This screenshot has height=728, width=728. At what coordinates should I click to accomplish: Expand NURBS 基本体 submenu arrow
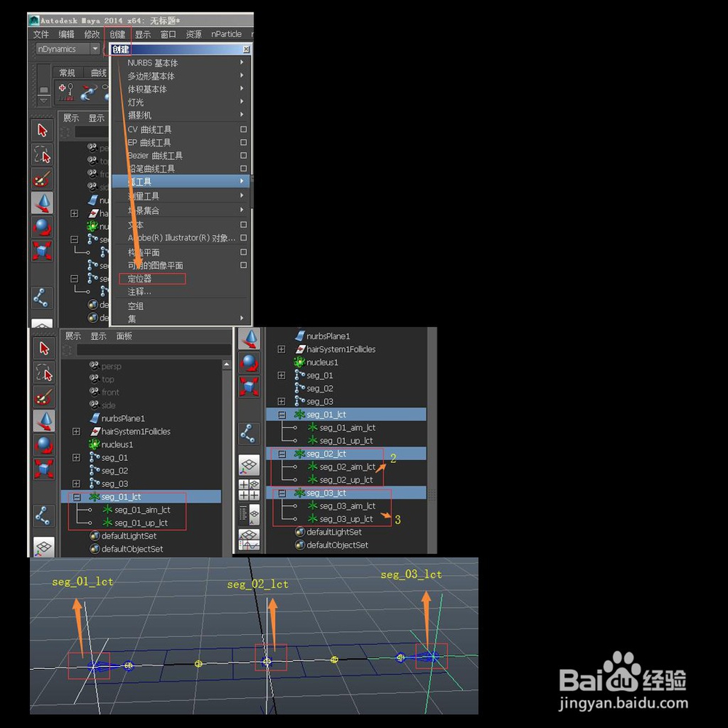(x=242, y=62)
